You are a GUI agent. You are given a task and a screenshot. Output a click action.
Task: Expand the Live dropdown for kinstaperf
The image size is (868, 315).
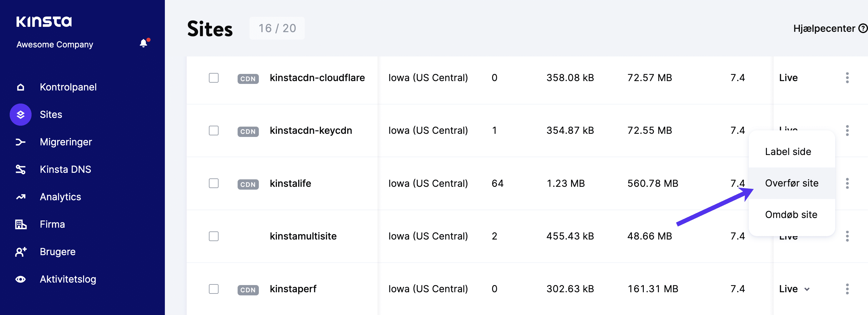[x=807, y=289]
